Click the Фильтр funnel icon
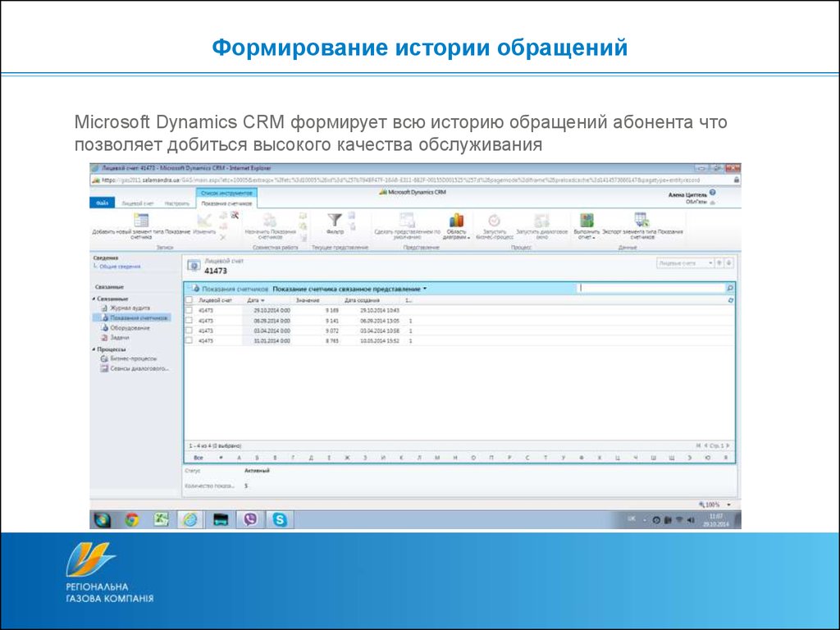The image size is (840, 630). [x=335, y=220]
